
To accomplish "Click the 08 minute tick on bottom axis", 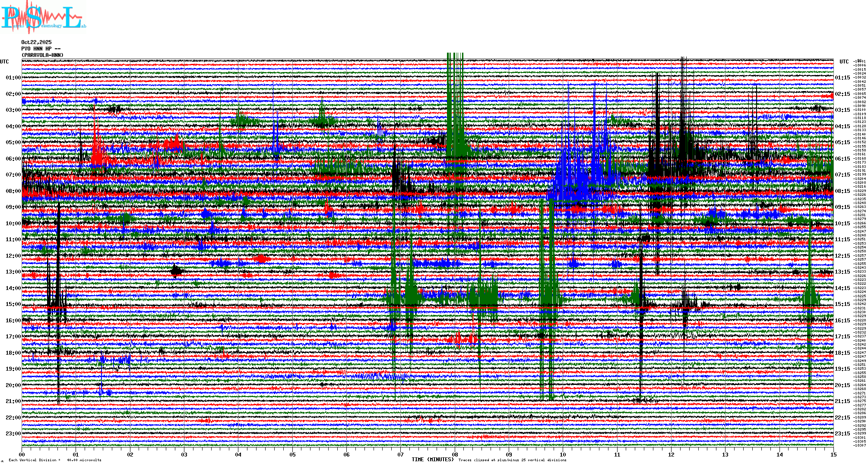I will point(455,454).
